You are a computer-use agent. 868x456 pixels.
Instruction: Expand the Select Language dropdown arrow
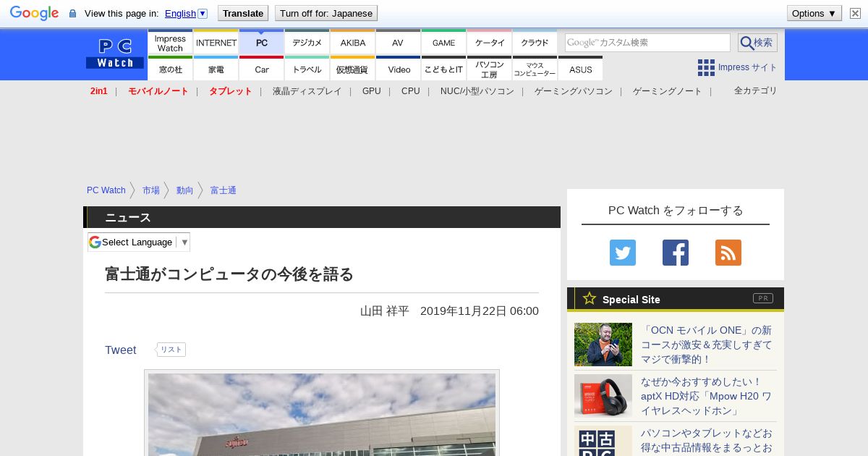click(184, 242)
